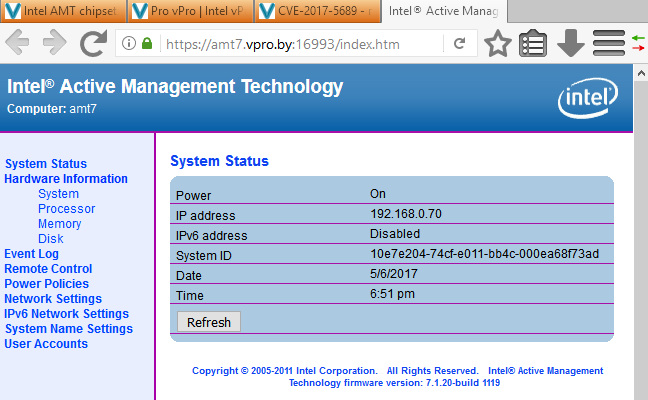Open the User Accounts page
Image resolution: width=648 pixels, height=400 pixels.
(x=46, y=343)
